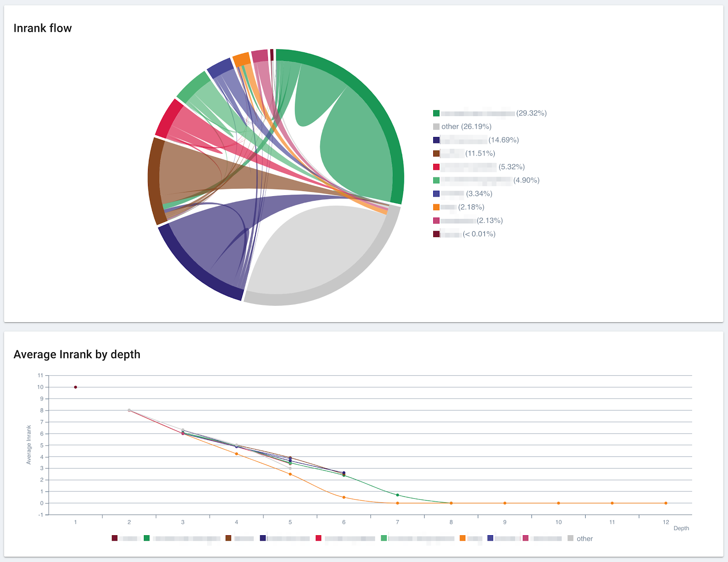Click the orange data point at depth 12
Viewport: 728px width, 562px height.
point(665,503)
